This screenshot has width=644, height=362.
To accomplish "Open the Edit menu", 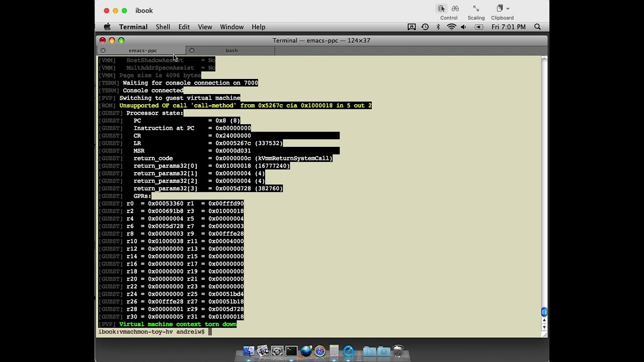I will tap(184, 27).
